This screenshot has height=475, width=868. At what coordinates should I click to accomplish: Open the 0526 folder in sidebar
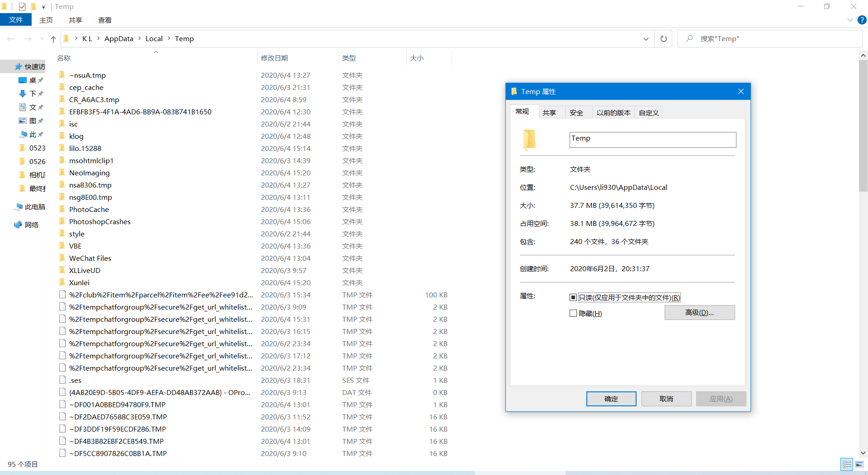click(x=33, y=162)
